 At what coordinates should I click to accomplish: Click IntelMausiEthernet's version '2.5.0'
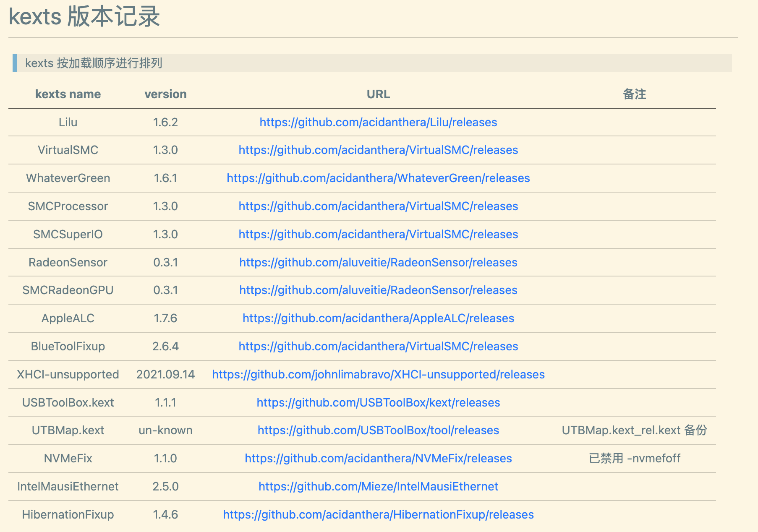point(165,486)
